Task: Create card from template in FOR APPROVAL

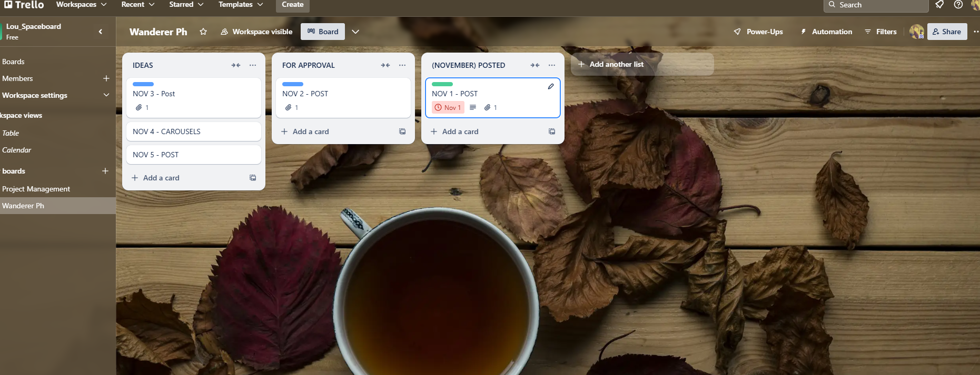Action: [402, 131]
